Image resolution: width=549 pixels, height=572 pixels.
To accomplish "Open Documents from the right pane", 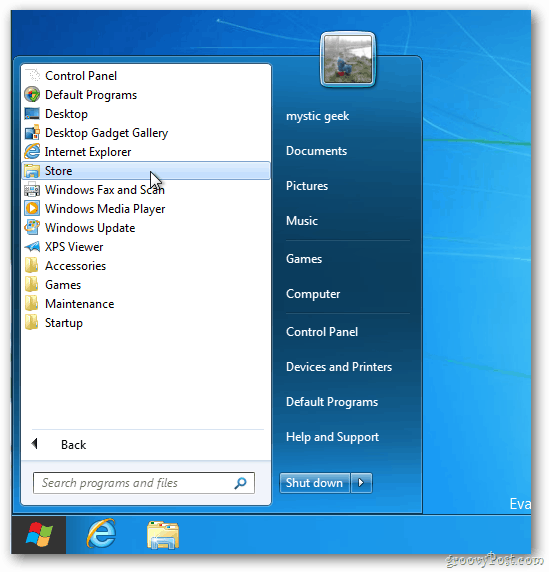I will (316, 151).
